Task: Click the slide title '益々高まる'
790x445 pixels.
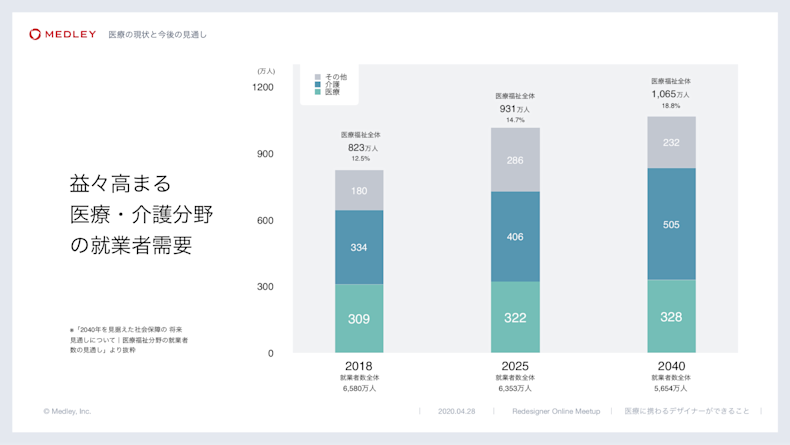Action: 120,183
